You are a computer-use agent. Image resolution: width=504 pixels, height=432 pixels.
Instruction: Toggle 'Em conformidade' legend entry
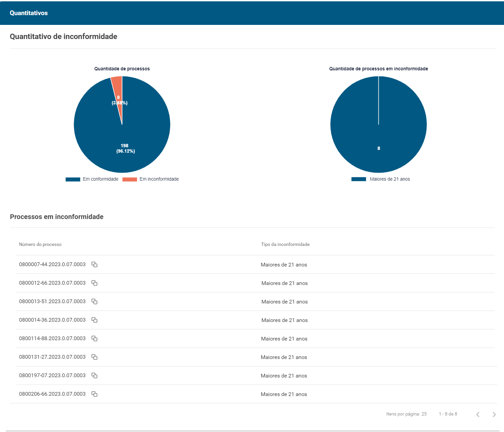(x=92, y=179)
